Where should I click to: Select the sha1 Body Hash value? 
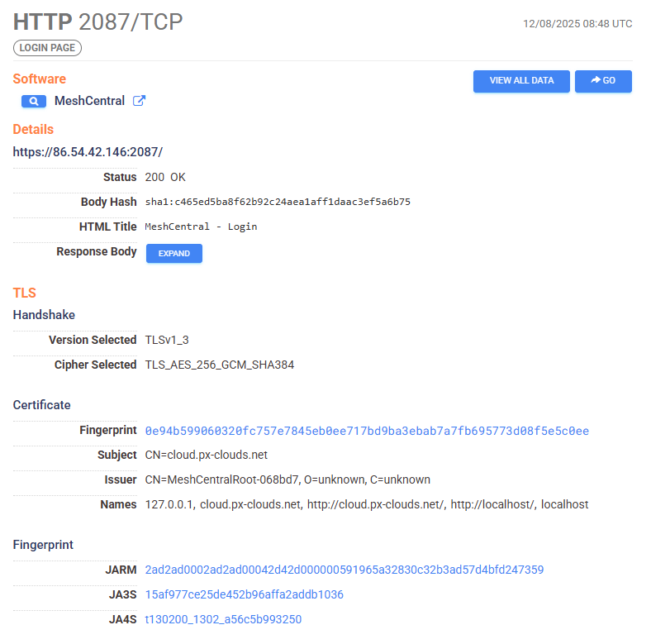pyautogui.click(x=278, y=202)
